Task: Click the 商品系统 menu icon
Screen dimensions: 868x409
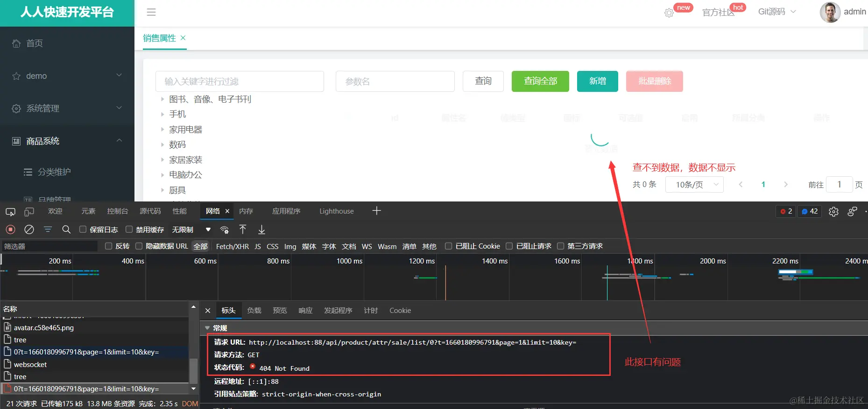Action: (16, 141)
